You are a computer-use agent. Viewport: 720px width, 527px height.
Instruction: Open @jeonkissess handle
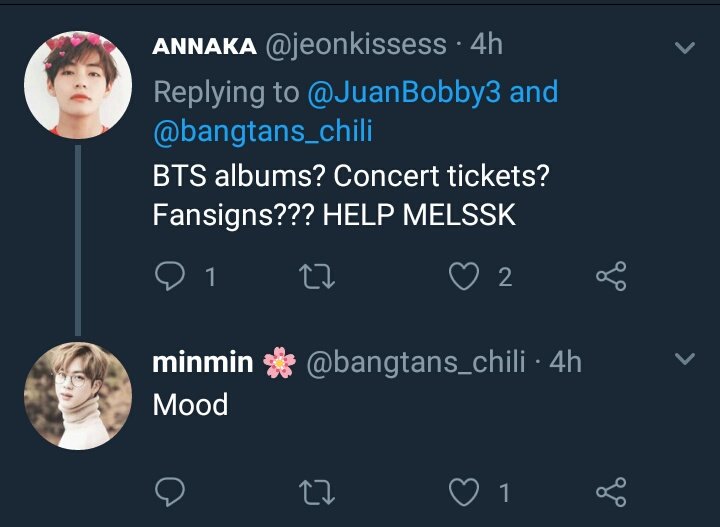click(356, 45)
